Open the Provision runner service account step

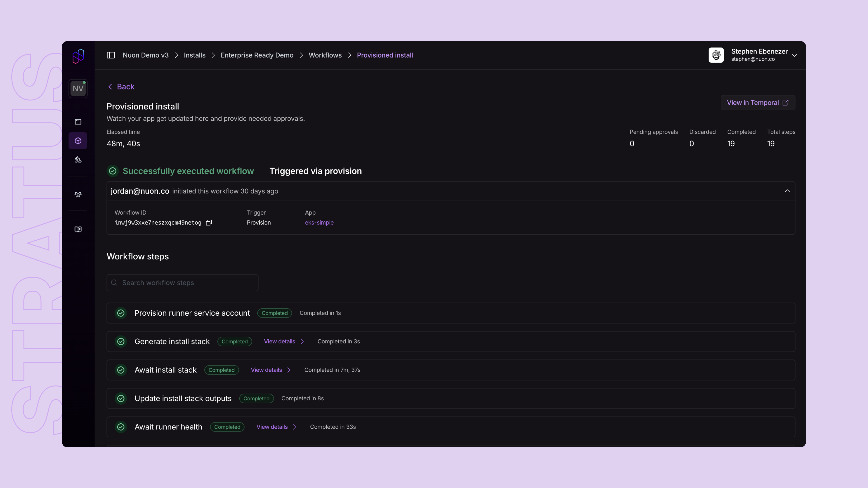192,313
